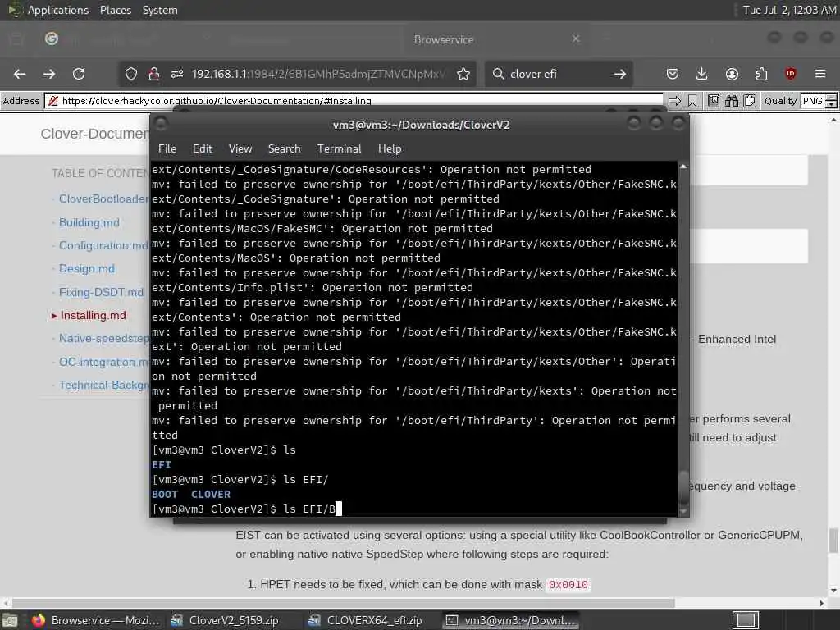Submit search with arrow in search box
Viewport: 840px width, 630px height.
pyautogui.click(x=620, y=74)
